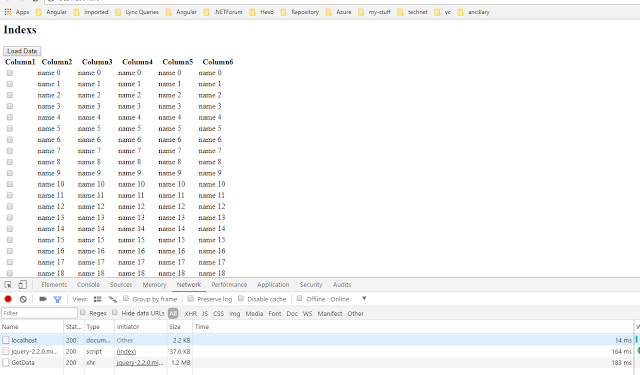Filter requests by Font
The width and height of the screenshot is (640, 375).
(x=275, y=314)
